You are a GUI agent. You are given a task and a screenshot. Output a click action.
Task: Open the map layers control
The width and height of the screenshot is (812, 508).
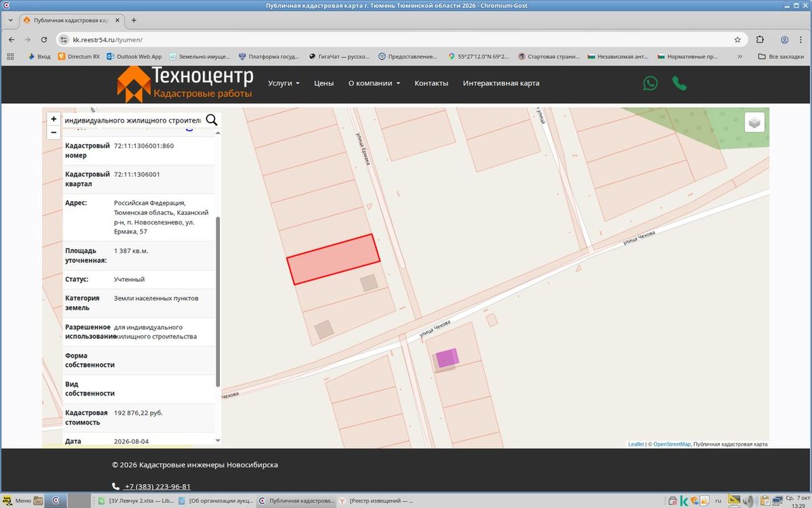(x=755, y=123)
